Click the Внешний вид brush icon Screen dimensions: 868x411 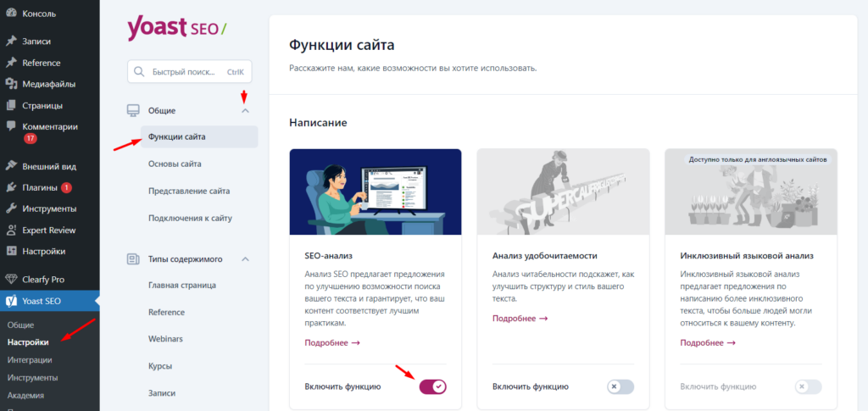(11, 166)
